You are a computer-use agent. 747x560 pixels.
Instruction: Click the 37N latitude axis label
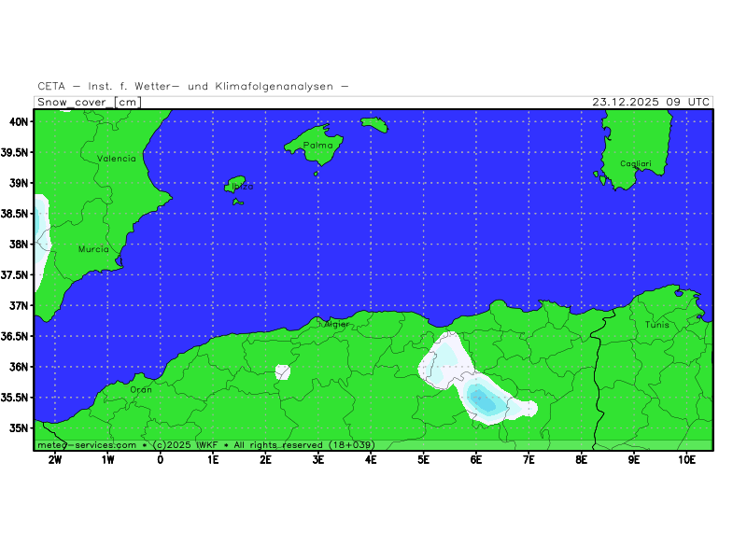tap(20, 305)
